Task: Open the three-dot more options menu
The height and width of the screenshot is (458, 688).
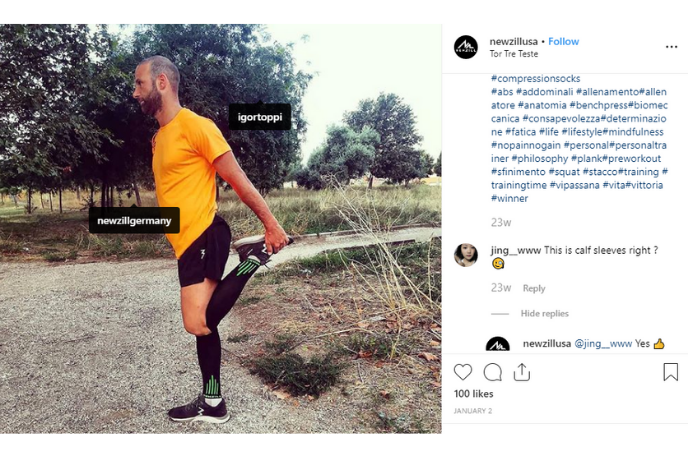Action: (x=671, y=47)
